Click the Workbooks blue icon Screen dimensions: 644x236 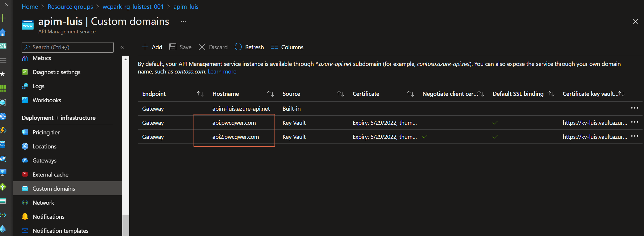[x=25, y=100]
